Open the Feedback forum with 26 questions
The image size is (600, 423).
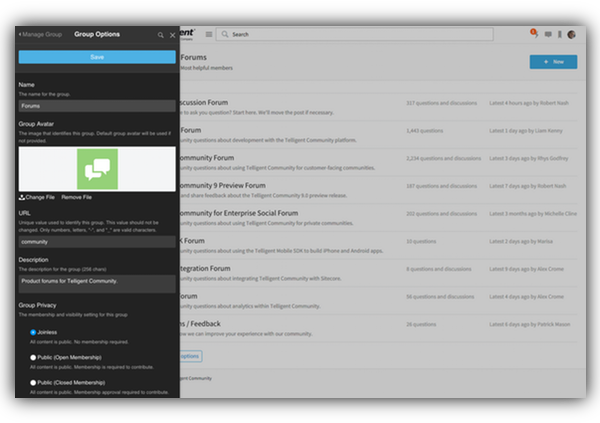coord(201,324)
